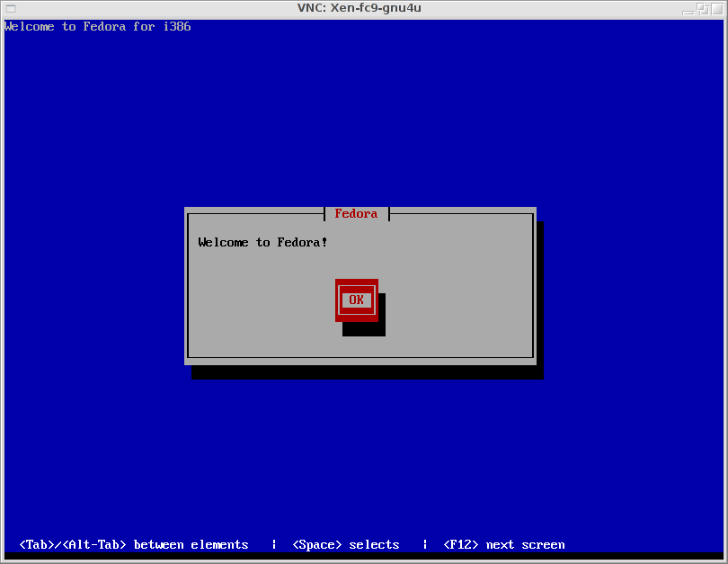Click the red 'Fedora' dialog title
Viewport: 728px width, 564px height.
[x=356, y=214]
